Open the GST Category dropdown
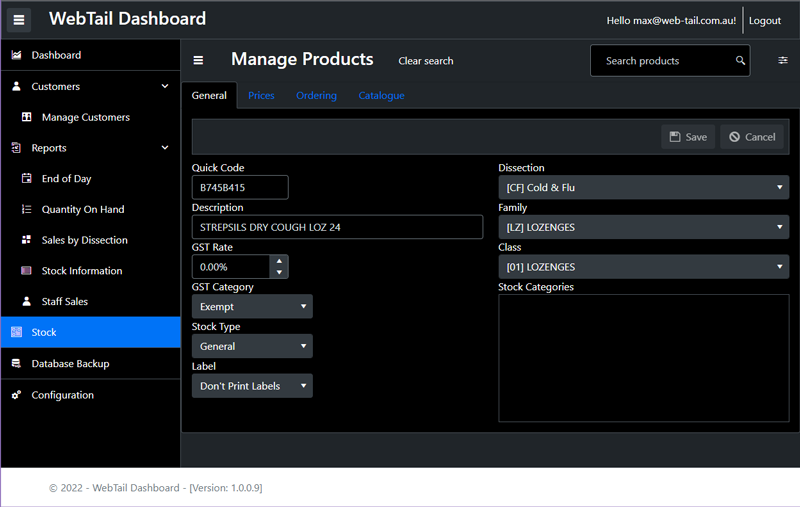 [x=252, y=307]
